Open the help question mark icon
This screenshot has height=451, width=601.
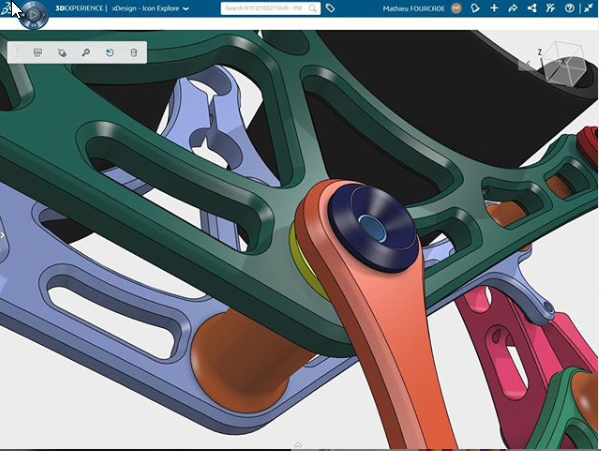(x=569, y=8)
